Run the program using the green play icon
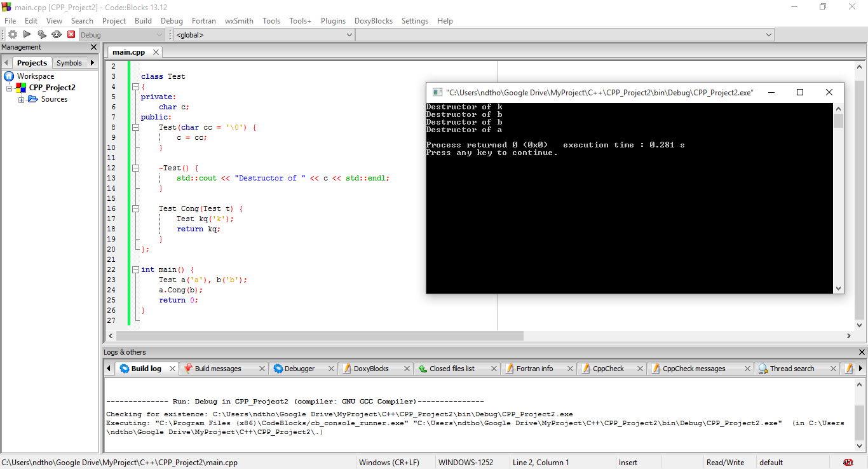 click(28, 34)
